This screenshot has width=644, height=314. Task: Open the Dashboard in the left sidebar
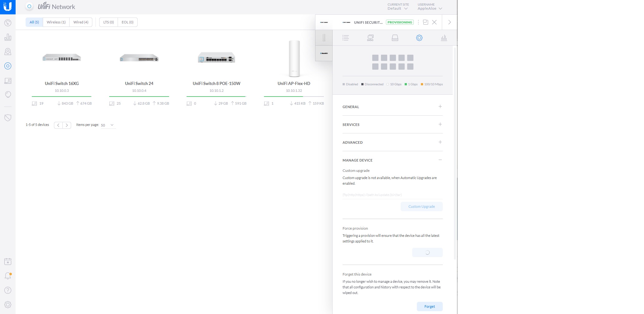pos(8,23)
